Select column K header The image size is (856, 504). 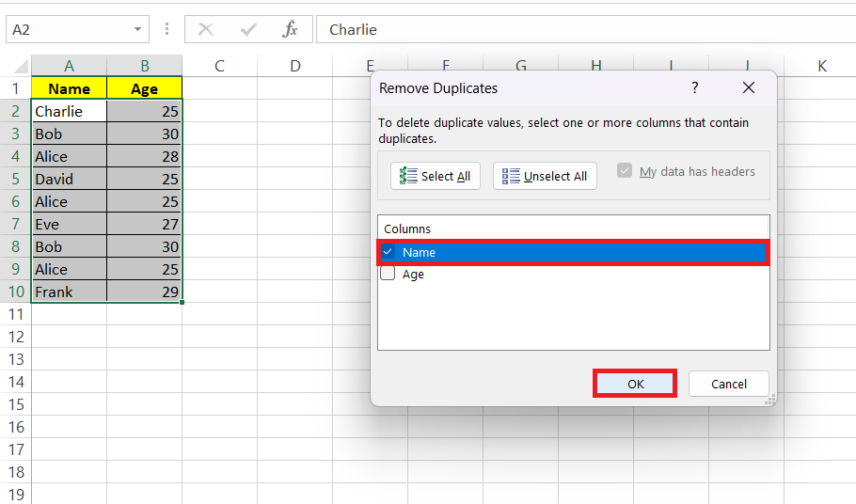click(821, 66)
